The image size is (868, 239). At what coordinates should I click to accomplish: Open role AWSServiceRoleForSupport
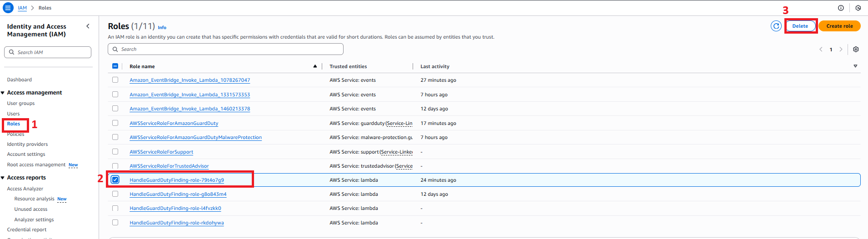[161, 152]
